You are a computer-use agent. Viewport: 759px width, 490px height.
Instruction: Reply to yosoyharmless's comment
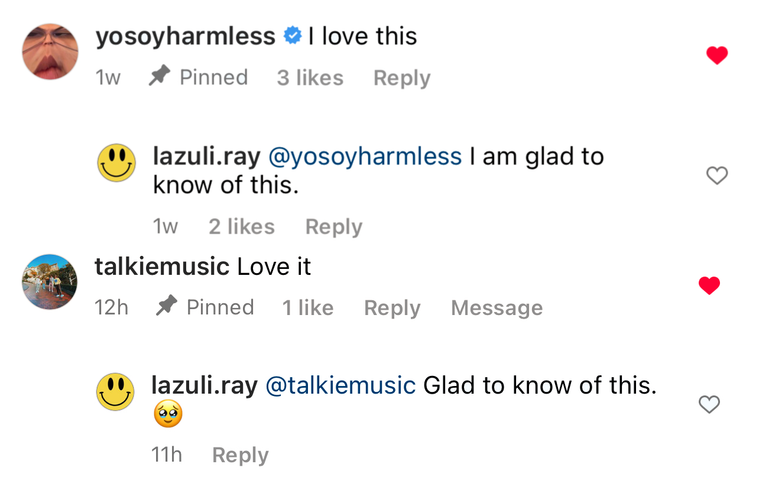coord(402,78)
